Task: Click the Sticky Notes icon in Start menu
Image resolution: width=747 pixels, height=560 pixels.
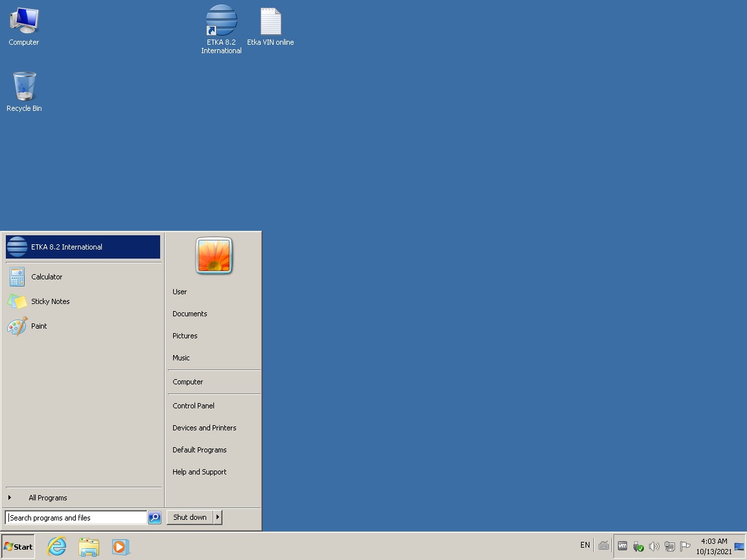Action: tap(17, 301)
